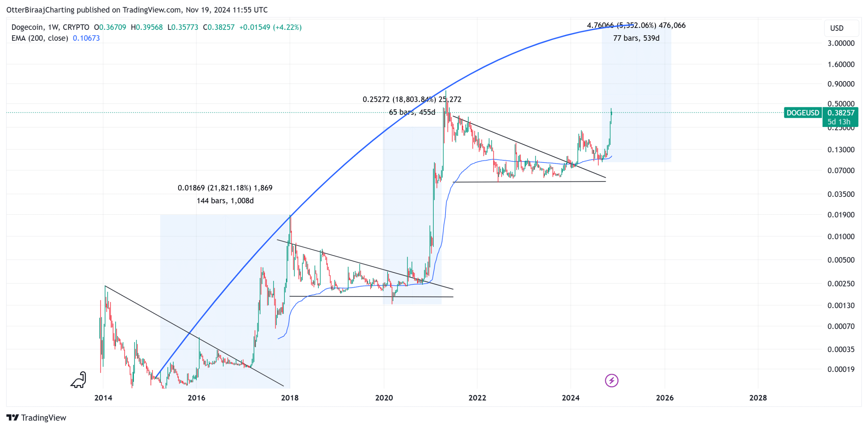
Task: Select the EMA (200, close) indicator legend
Action: coord(40,38)
